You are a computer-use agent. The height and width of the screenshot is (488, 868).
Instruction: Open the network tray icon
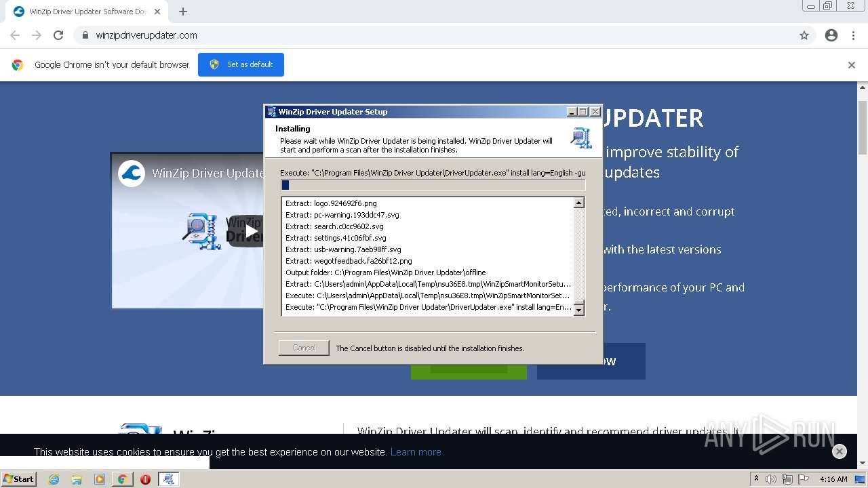tap(787, 479)
